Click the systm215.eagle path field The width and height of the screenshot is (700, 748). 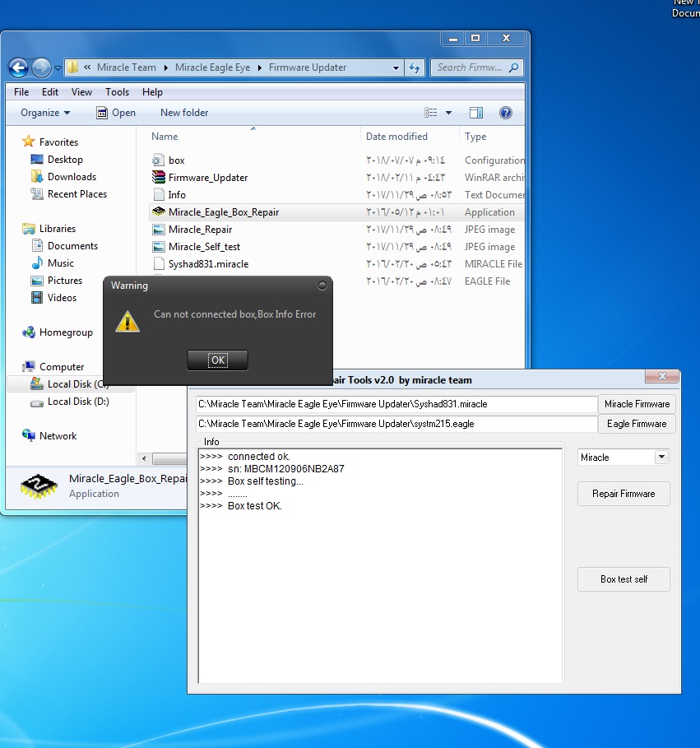(x=396, y=424)
